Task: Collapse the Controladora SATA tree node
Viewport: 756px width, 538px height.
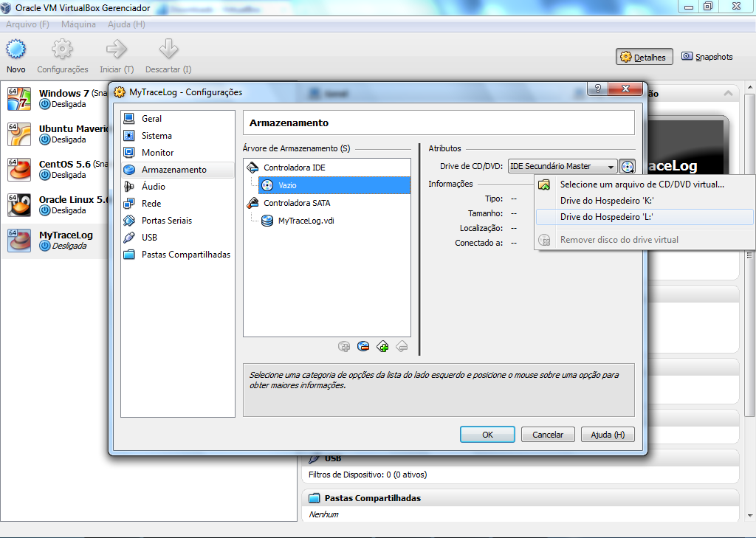Action: pos(304,203)
